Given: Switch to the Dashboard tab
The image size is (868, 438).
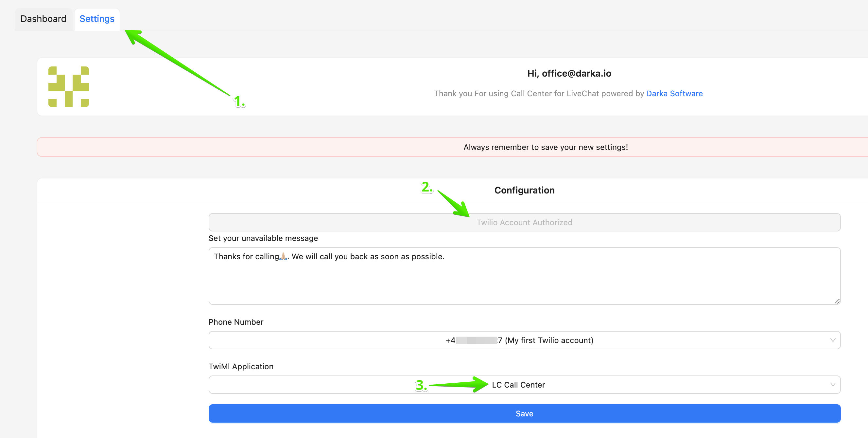Looking at the screenshot, I should 43,19.
